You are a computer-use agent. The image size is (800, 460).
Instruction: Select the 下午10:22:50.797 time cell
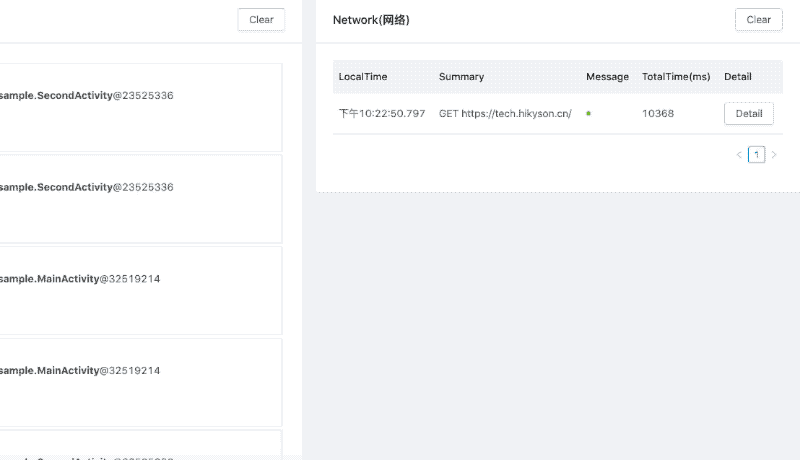382,114
